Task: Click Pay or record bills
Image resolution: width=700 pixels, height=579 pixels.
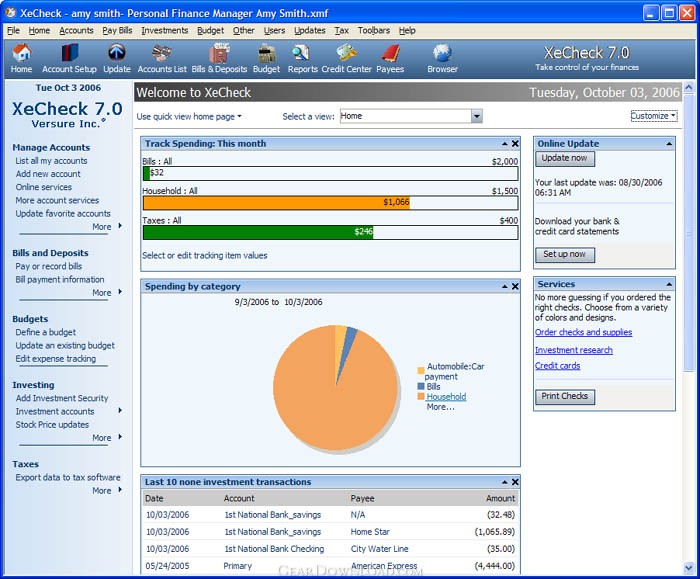Action: 49,266
